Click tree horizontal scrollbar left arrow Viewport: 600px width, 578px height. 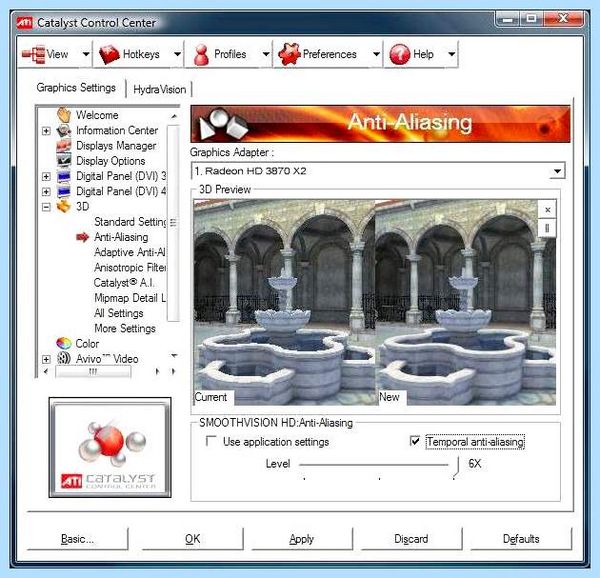[x=46, y=371]
